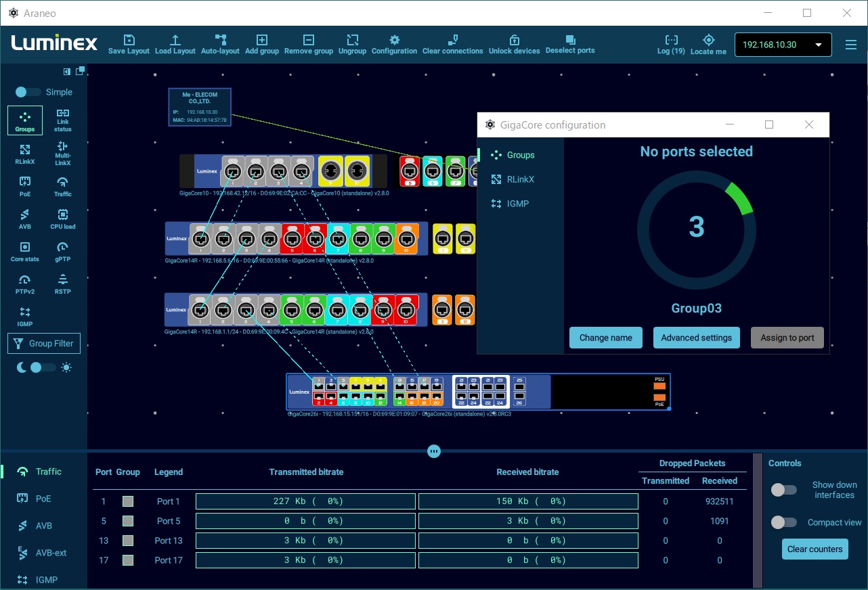Open the hamburger menu at top right
The height and width of the screenshot is (590, 868).
(851, 45)
